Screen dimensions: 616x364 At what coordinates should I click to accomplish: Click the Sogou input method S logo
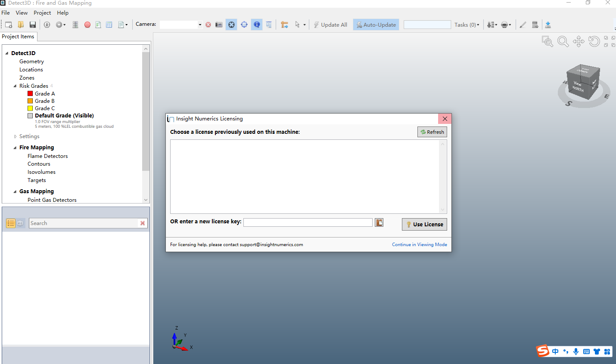543,351
